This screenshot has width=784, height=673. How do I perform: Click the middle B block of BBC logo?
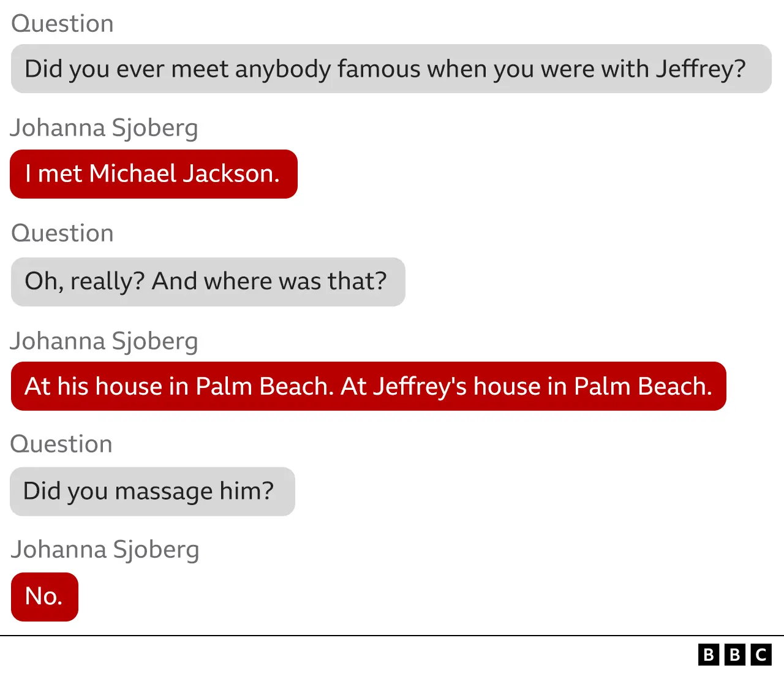[x=735, y=655]
